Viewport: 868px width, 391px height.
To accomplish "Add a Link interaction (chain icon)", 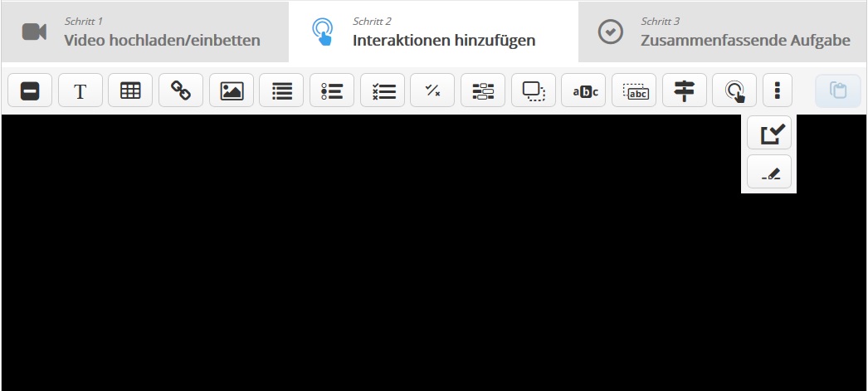I will pos(180,90).
